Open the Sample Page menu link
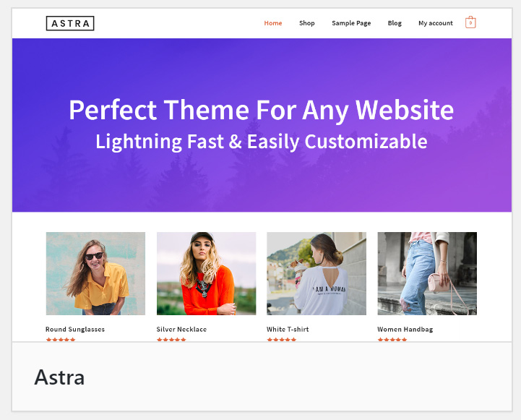 click(351, 23)
